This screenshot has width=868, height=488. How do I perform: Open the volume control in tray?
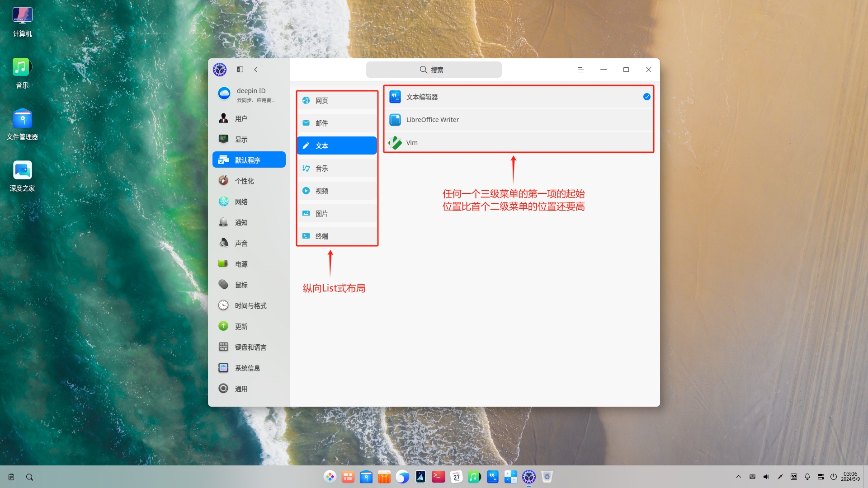[x=766, y=477]
